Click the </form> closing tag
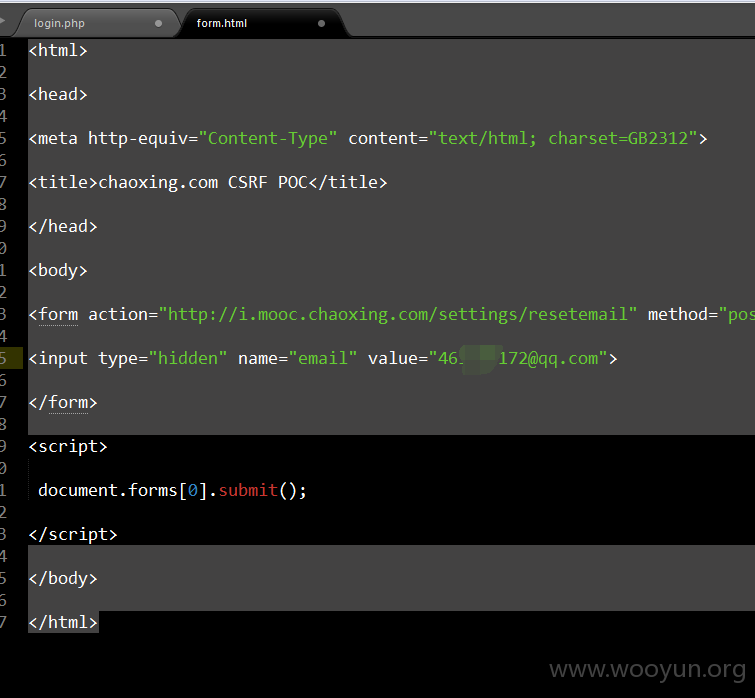Viewport: 755px width, 698px height. pyautogui.click(x=63, y=402)
